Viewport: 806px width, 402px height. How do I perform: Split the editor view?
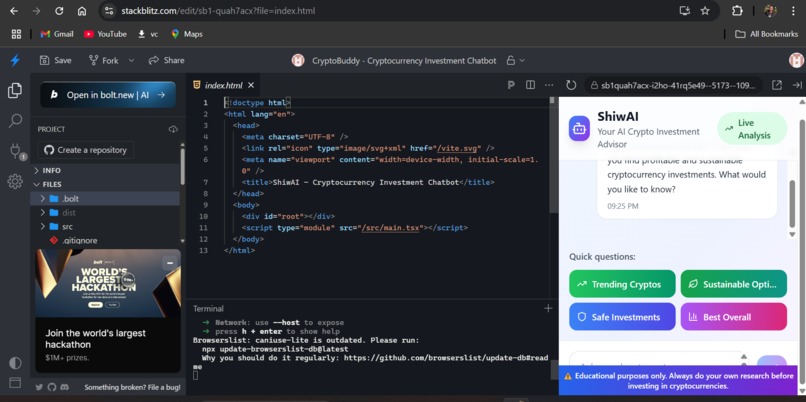point(530,85)
